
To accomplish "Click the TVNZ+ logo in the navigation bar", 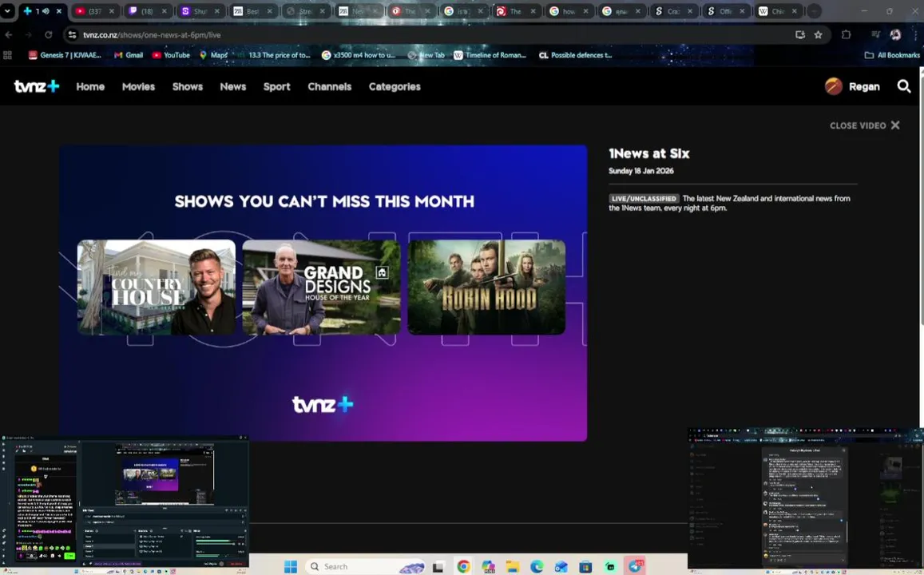I will [37, 86].
